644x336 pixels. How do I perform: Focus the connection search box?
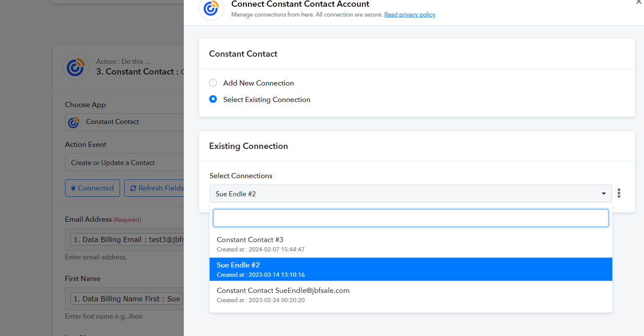click(x=410, y=218)
